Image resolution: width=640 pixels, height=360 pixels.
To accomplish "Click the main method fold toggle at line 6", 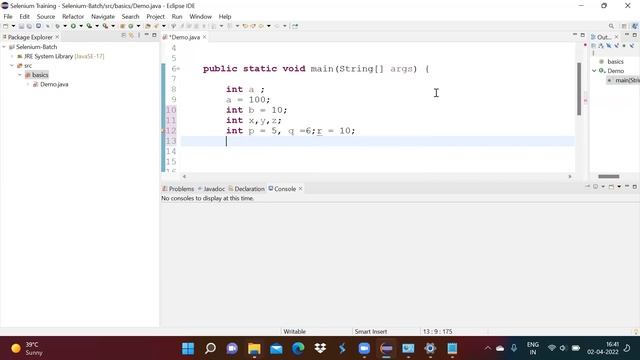I will point(178,69).
